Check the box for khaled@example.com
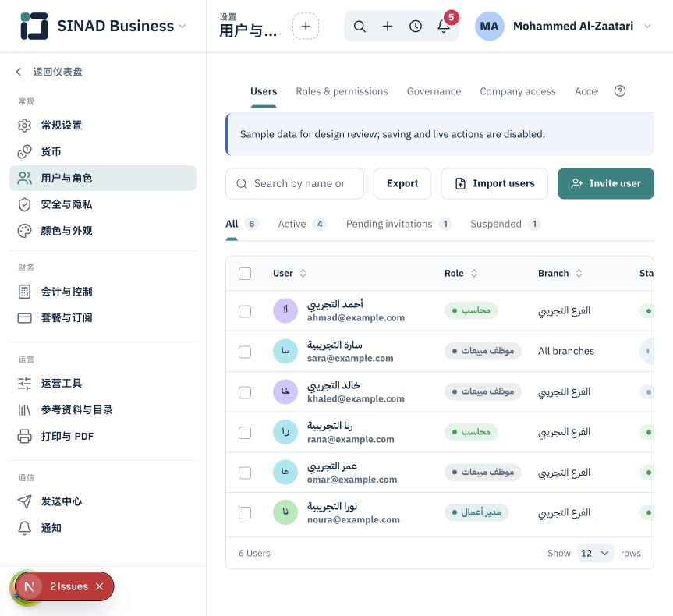The image size is (673, 616). point(245,392)
